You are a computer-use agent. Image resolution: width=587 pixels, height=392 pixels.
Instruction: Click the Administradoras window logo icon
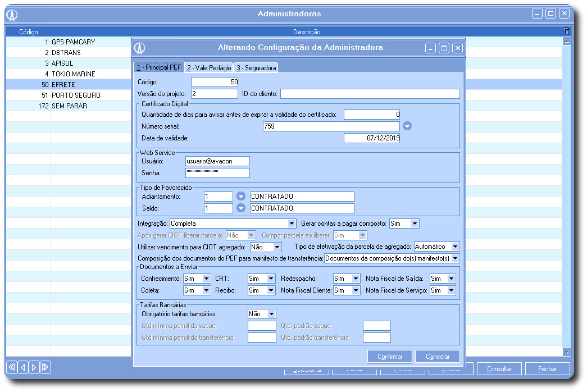click(x=12, y=14)
